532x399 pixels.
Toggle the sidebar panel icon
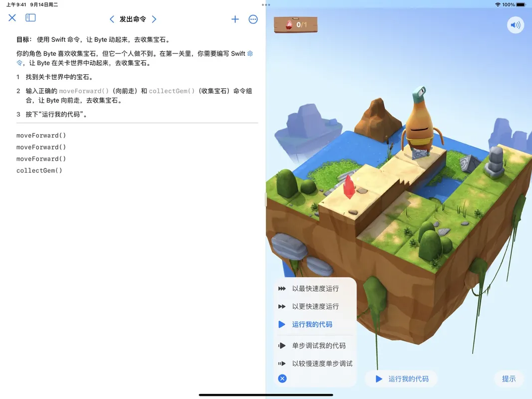coord(30,17)
